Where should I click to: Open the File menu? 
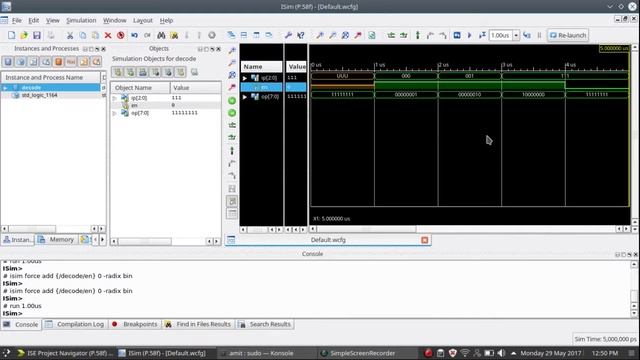[x=17, y=20]
